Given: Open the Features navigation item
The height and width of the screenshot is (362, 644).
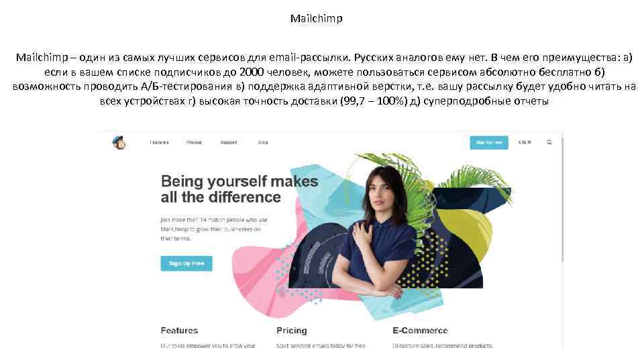Looking at the screenshot, I should click(x=159, y=142).
